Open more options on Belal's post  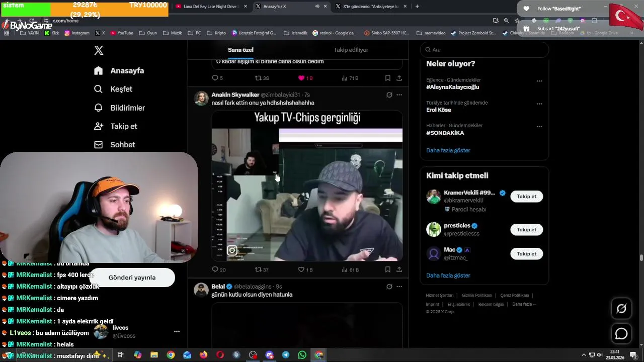tap(399, 287)
